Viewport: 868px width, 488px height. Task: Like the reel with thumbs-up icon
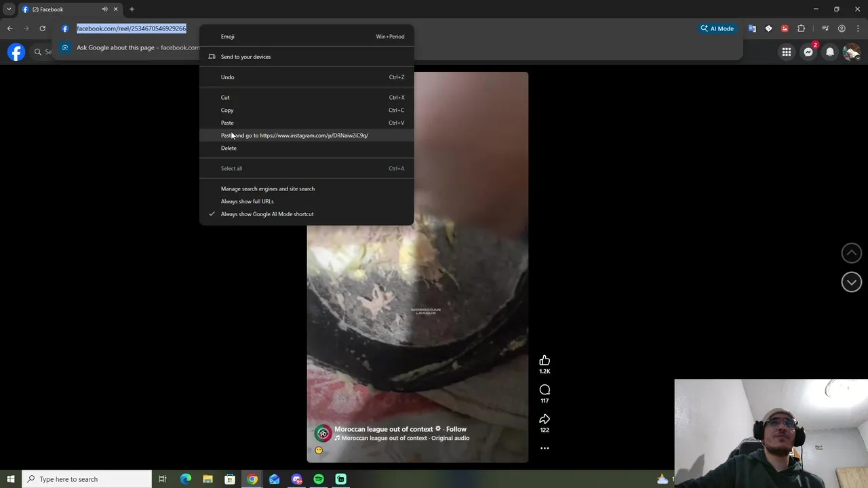(x=545, y=361)
